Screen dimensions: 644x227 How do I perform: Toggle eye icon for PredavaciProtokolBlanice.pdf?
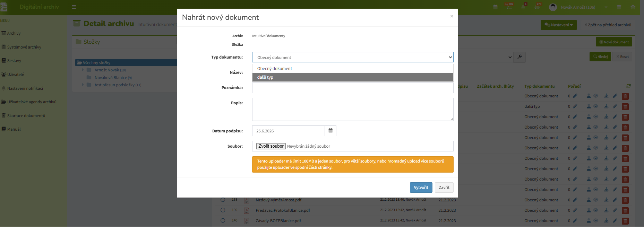(x=596, y=210)
